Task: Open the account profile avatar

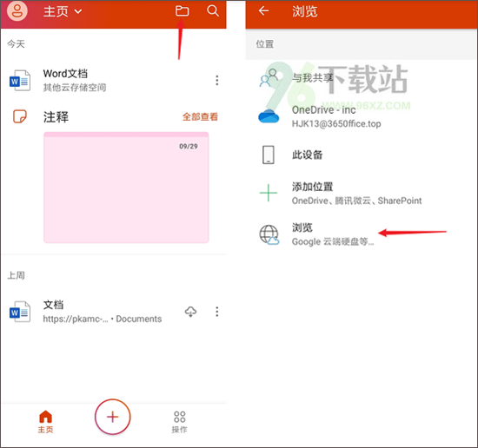Action: pos(17,11)
